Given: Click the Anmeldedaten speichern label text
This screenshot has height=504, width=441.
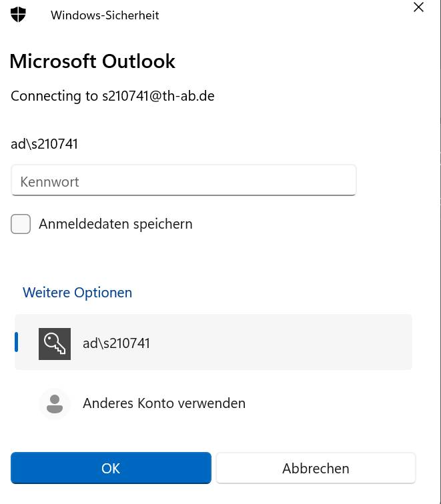Looking at the screenshot, I should click(x=115, y=224).
